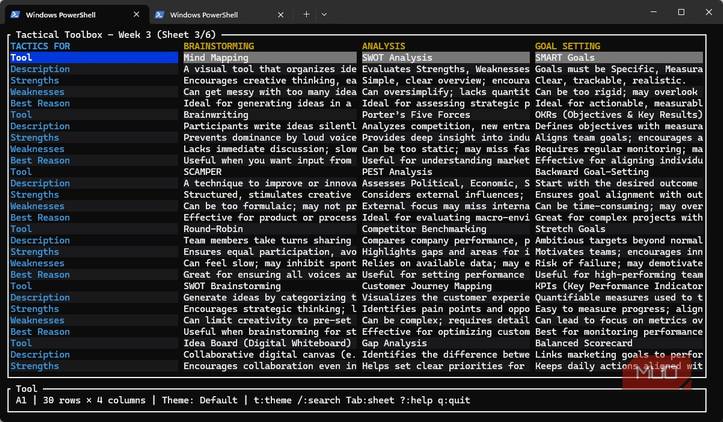Screen dimensions: 723x422
Task: Select the 'SWOT Brainstorming' cell
Action: tap(270, 286)
